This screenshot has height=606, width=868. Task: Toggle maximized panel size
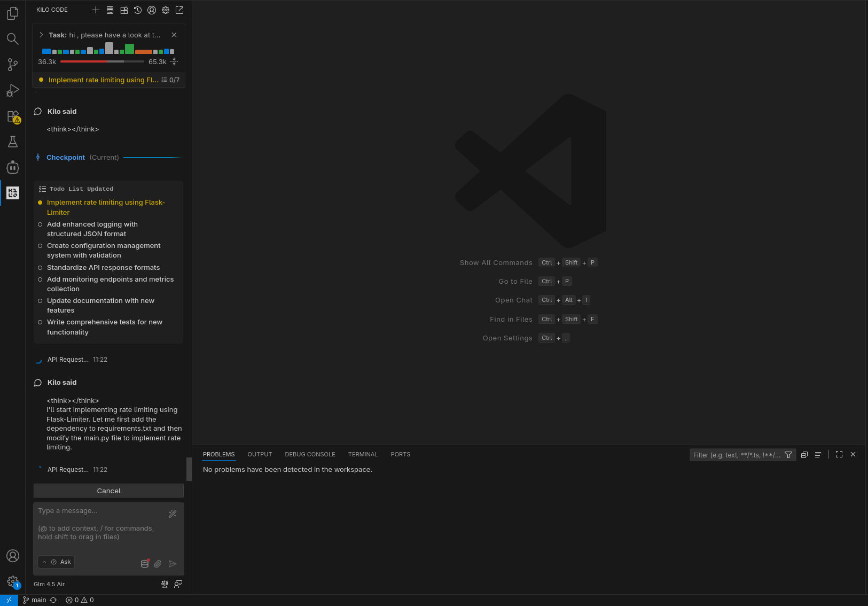839,454
